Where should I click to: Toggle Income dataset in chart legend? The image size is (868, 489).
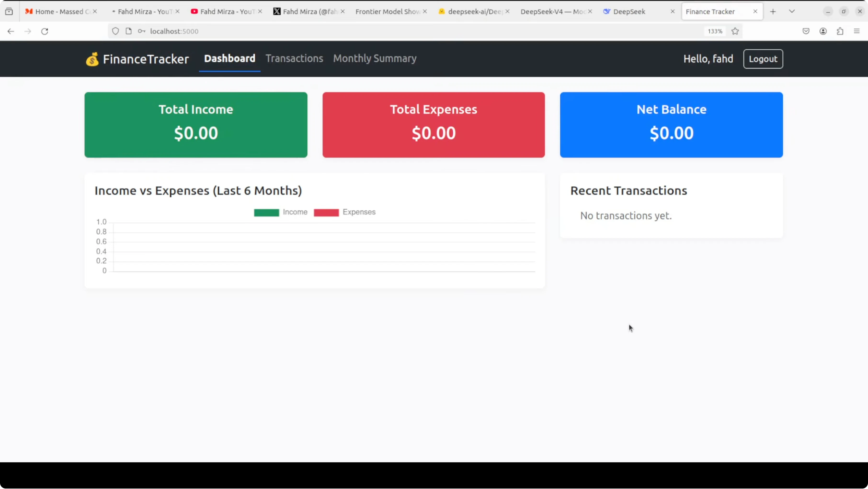click(280, 212)
